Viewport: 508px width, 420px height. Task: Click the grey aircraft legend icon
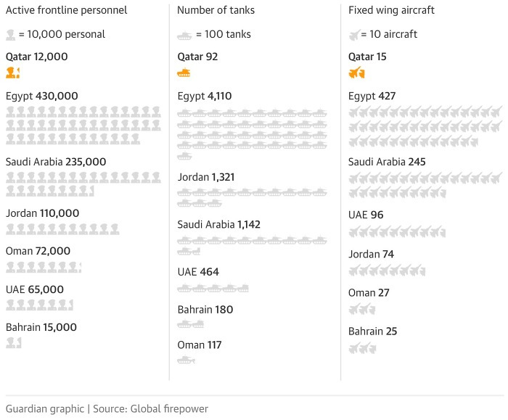(x=354, y=35)
